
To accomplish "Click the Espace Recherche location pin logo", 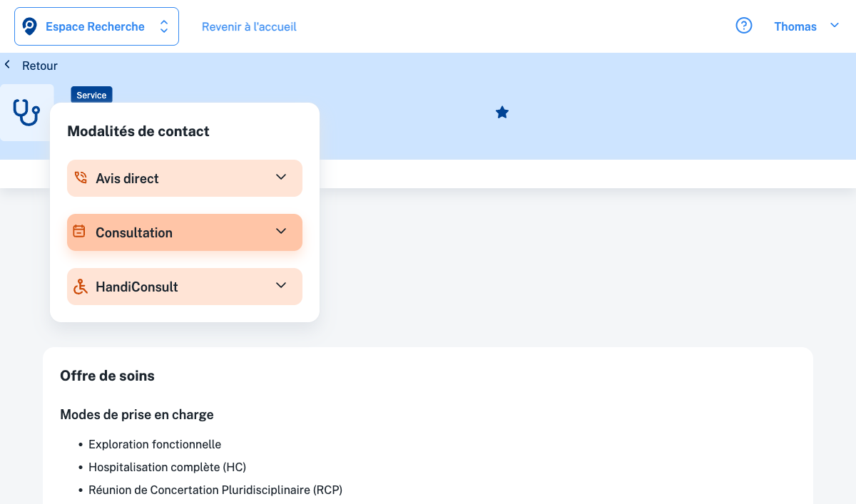I will (29, 27).
